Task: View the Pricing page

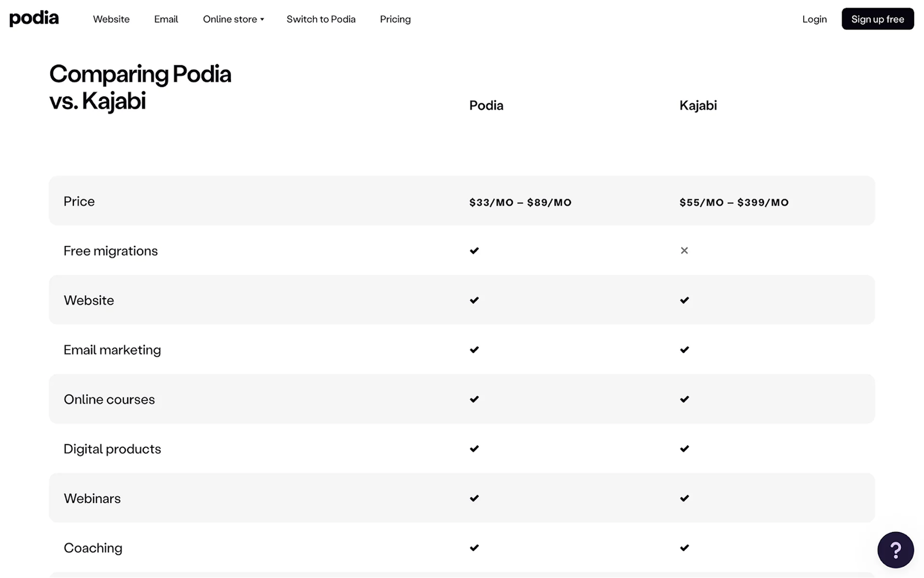Action: (395, 19)
